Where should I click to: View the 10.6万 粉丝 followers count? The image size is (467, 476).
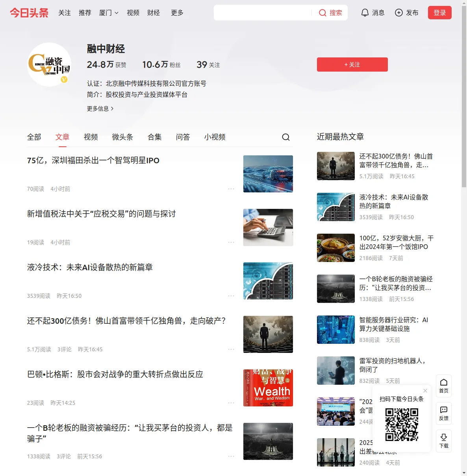coord(161,65)
